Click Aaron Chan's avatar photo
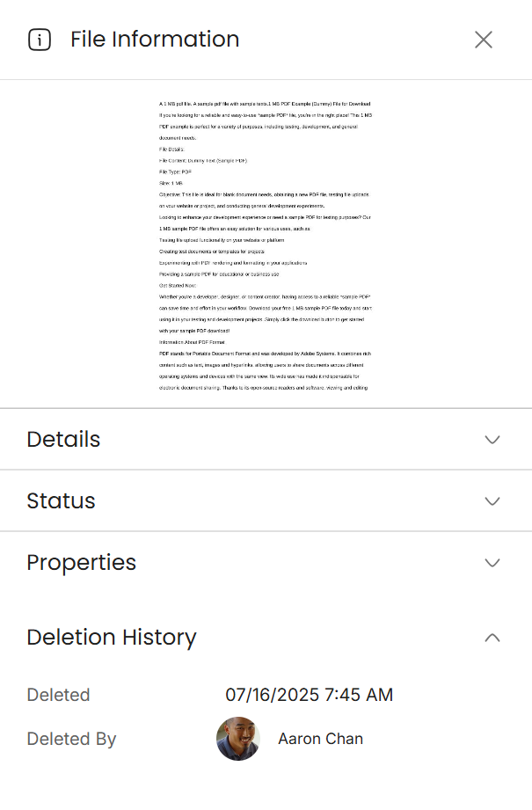The width and height of the screenshot is (532, 810). pyautogui.click(x=238, y=739)
